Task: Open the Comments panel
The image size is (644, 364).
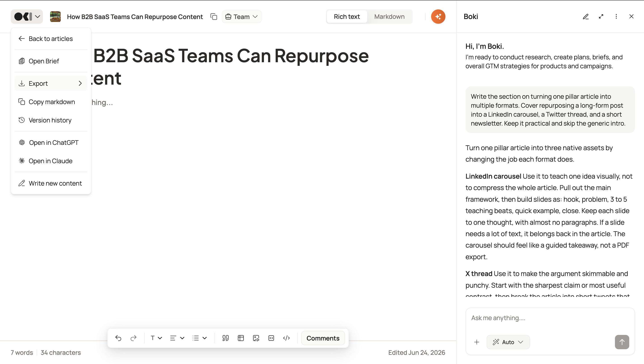Action: pos(323,338)
